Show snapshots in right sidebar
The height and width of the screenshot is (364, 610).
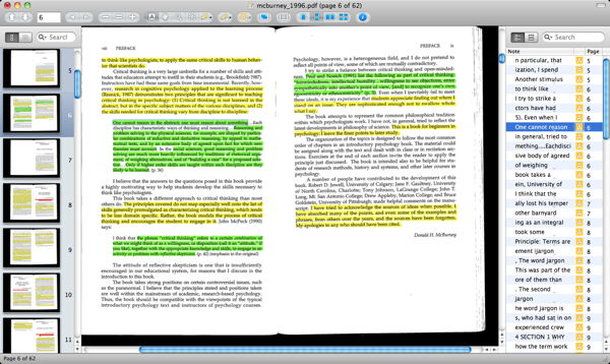[531, 37]
